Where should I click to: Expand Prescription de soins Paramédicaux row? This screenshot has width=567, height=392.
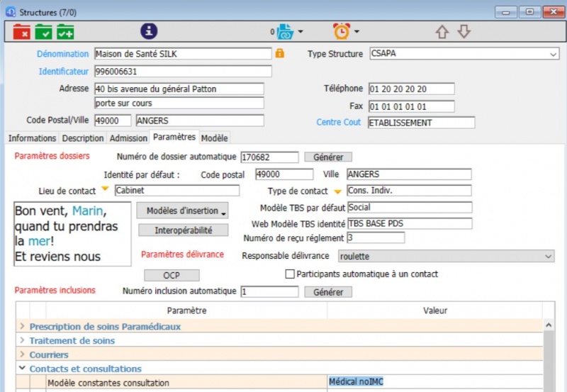23,327
